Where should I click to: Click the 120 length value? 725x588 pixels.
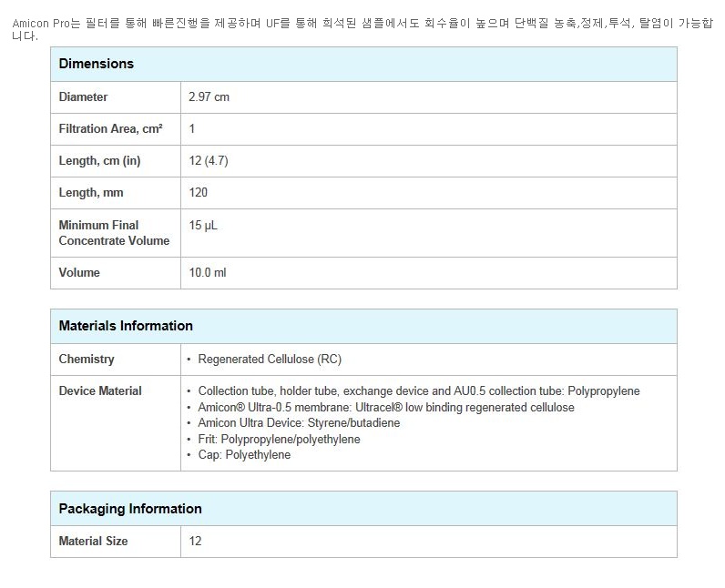[x=198, y=193]
